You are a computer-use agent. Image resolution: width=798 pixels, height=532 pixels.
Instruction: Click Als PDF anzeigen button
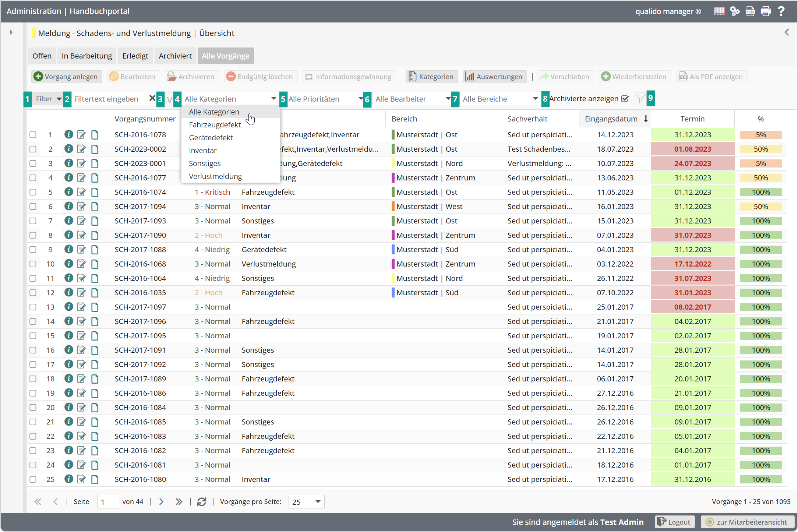click(x=712, y=77)
